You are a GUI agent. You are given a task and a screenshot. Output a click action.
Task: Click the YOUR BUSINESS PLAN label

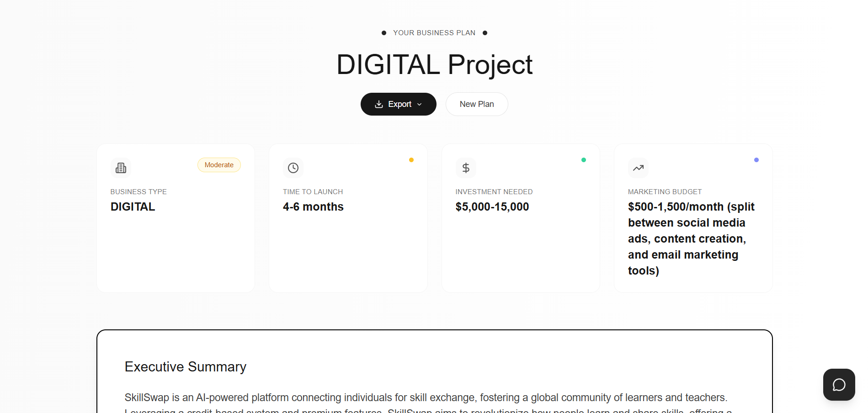[x=434, y=33]
